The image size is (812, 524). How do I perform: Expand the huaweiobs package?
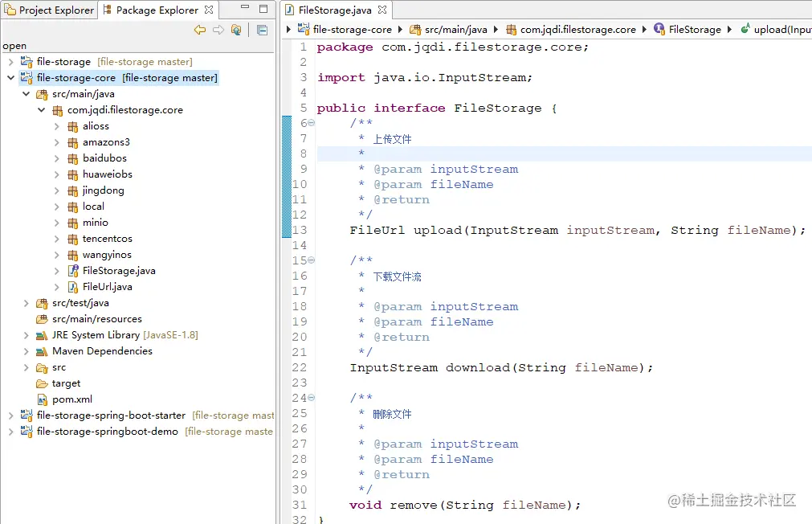57,174
